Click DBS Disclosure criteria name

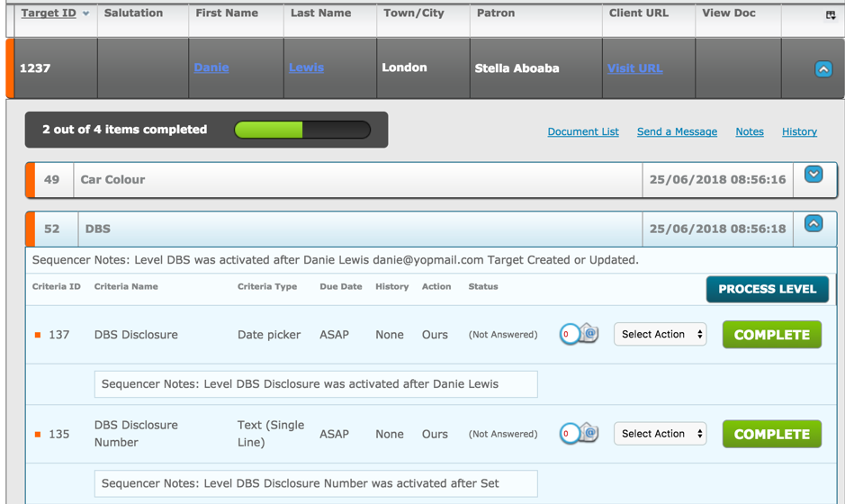pyautogui.click(x=136, y=335)
